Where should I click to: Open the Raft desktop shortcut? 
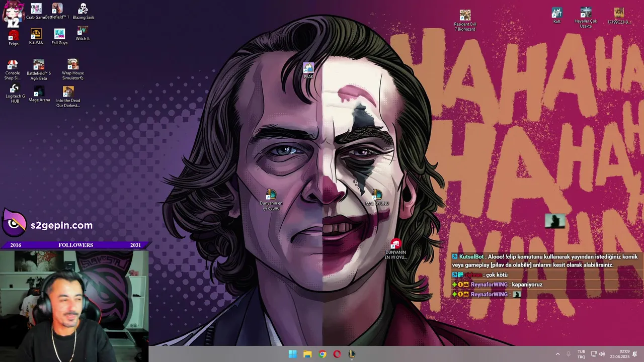(556, 15)
